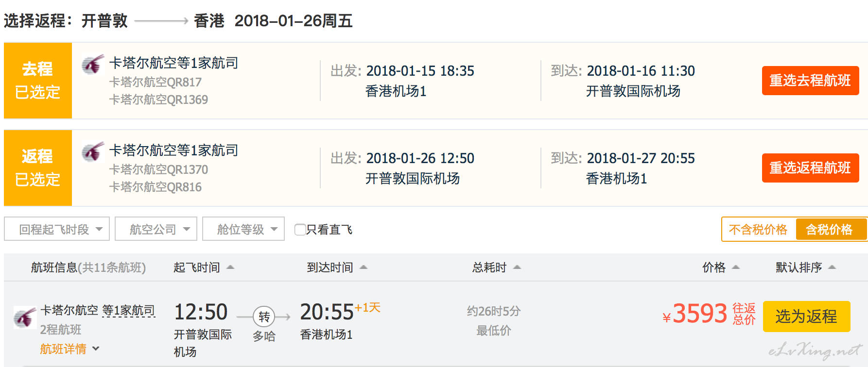Click 等1家航司 dotted link in result
This screenshot has width=868, height=367.
tap(129, 310)
